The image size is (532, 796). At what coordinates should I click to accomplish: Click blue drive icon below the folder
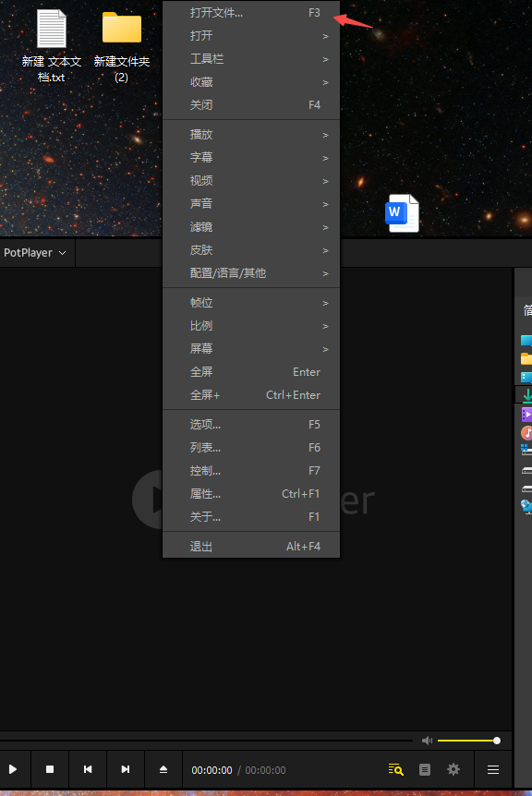(x=526, y=377)
